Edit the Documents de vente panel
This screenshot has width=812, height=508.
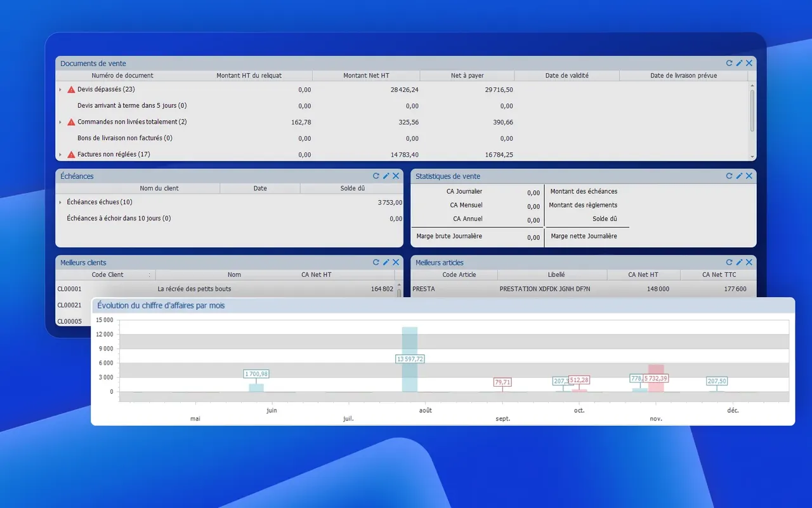(739, 63)
